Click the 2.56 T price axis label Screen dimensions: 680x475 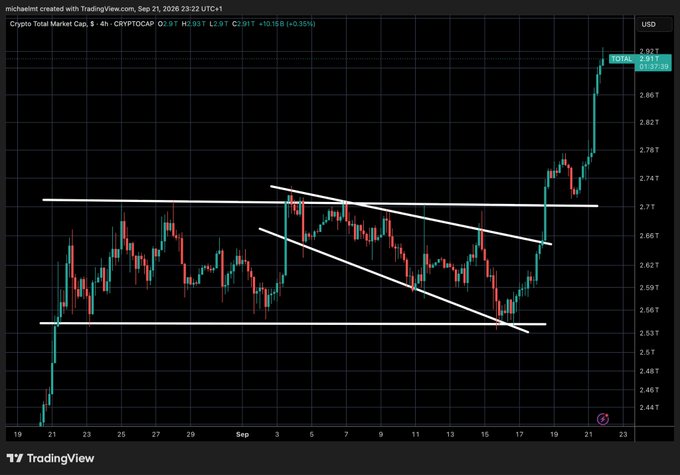649,310
